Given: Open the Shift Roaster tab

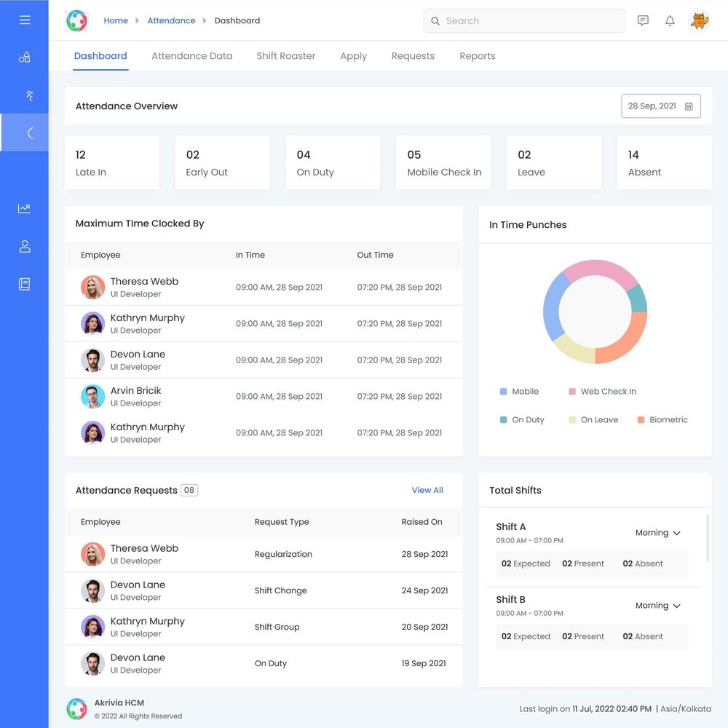Looking at the screenshot, I should (x=286, y=56).
